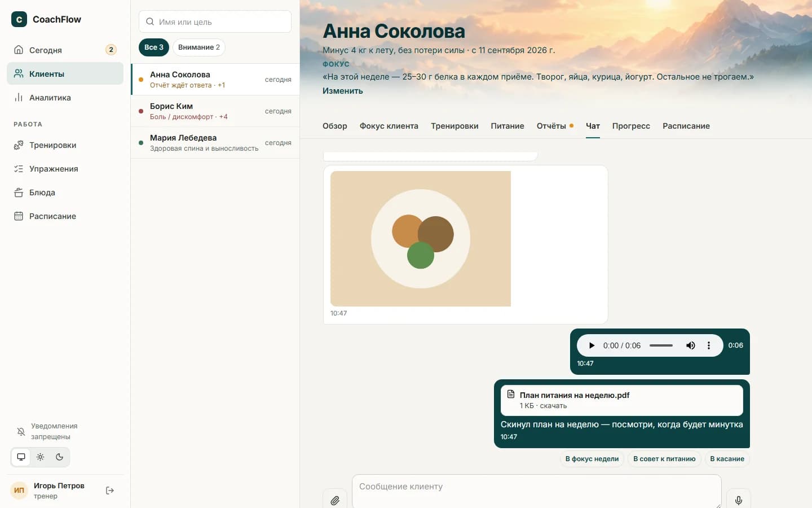Open the Отчёты tab
This screenshot has width=812, height=508.
point(555,126)
